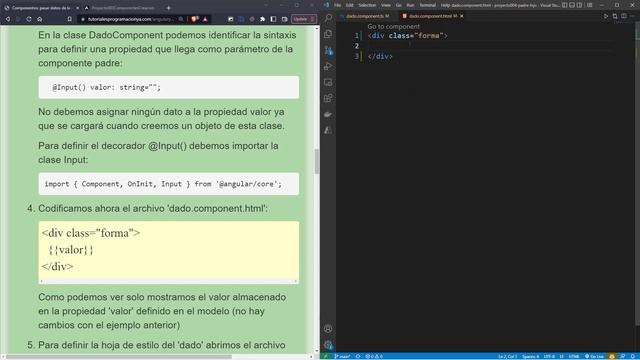Open the Help menu
640x360 pixels.
tap(444, 5)
